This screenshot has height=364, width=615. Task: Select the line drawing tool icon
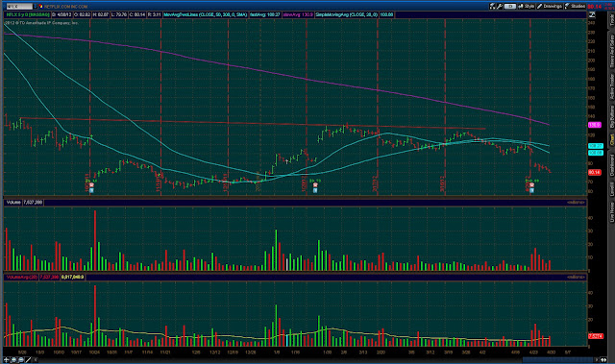(x=28, y=360)
